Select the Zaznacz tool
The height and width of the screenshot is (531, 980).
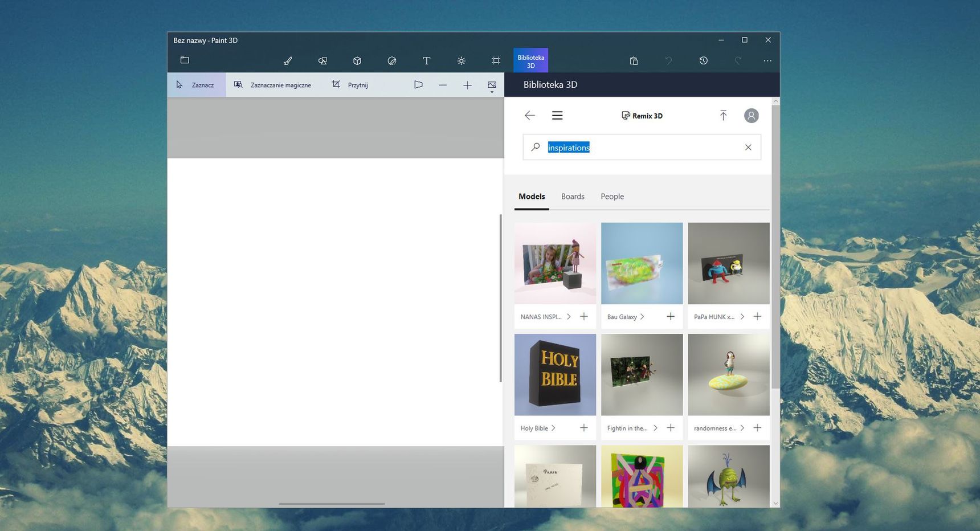(197, 85)
